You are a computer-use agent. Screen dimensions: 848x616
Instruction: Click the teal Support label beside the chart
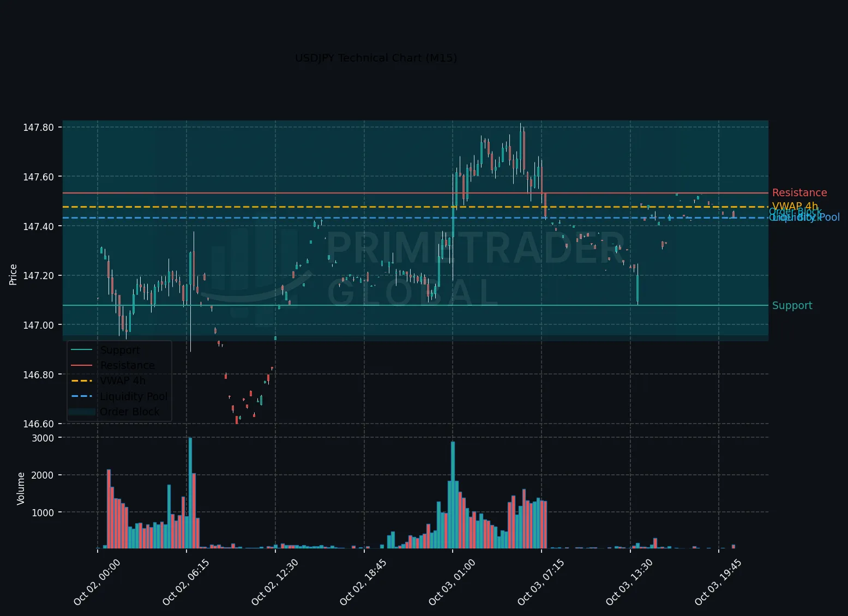792,305
